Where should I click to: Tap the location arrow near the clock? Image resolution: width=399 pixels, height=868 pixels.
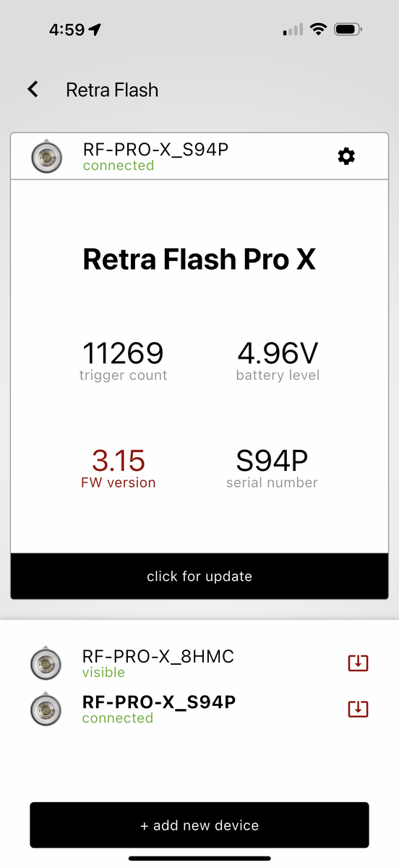tap(95, 30)
